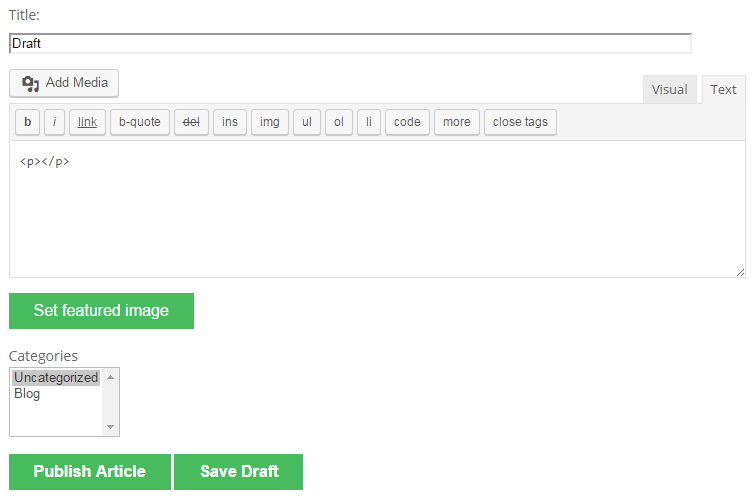754x498 pixels.
Task: Insert a more tag with the more button
Action: tap(456, 122)
